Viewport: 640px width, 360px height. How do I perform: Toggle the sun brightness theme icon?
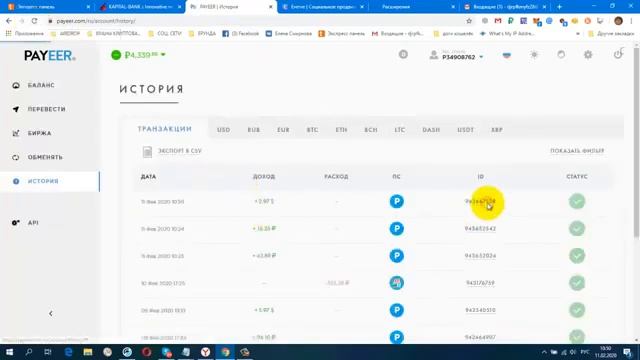point(534,55)
